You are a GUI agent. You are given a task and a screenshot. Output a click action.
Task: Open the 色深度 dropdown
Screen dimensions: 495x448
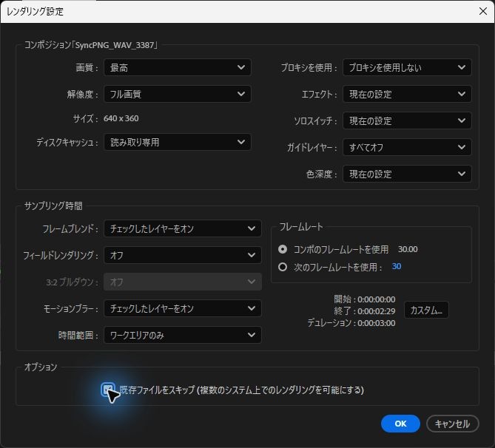[x=407, y=174]
